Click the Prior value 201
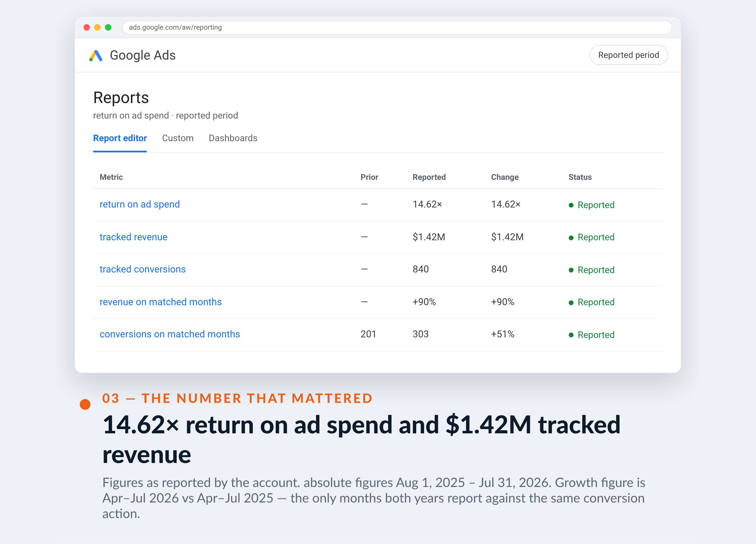This screenshot has height=544, width=756. pyautogui.click(x=368, y=334)
